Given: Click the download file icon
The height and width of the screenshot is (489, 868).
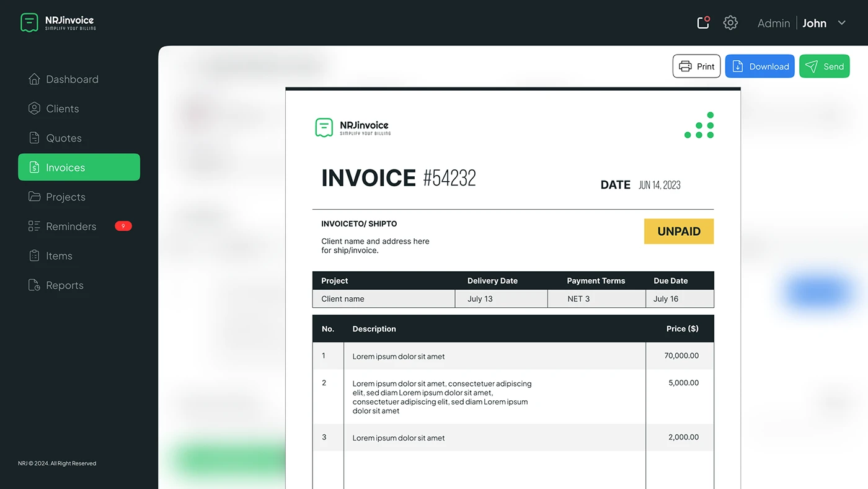Looking at the screenshot, I should tap(738, 66).
